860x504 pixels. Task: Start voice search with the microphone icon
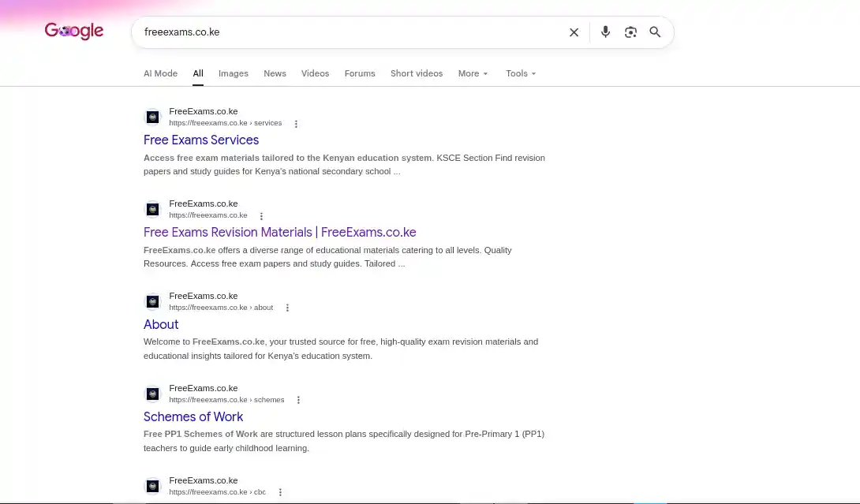(605, 32)
